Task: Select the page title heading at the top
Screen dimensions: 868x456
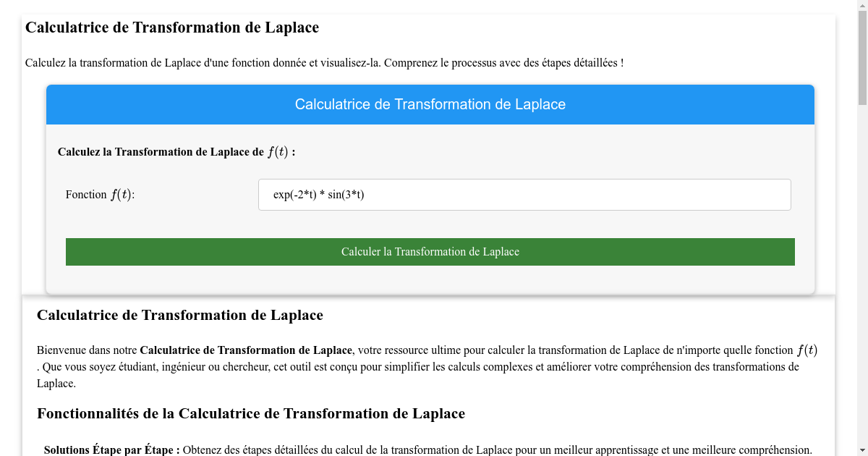Action: pos(172,28)
